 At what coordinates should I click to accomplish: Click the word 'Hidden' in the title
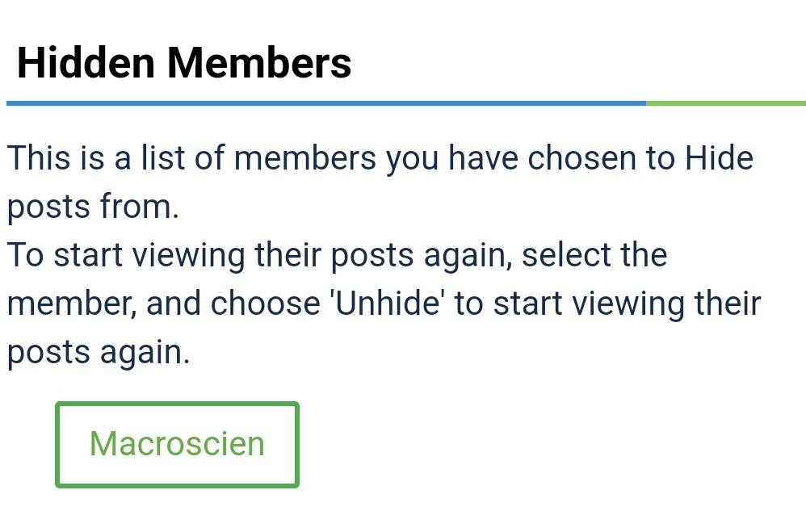point(85,62)
